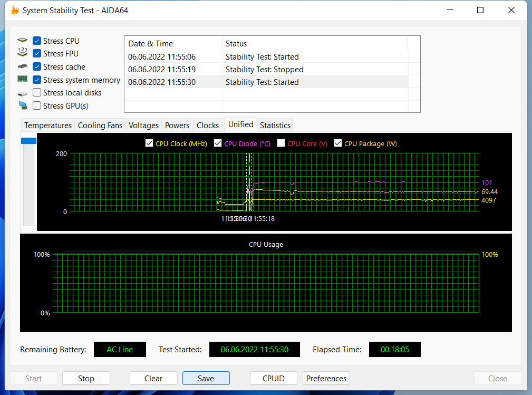This screenshot has width=532, height=395.
Task: Click the CPU chip icon beside Stress CPU
Action: click(x=22, y=41)
